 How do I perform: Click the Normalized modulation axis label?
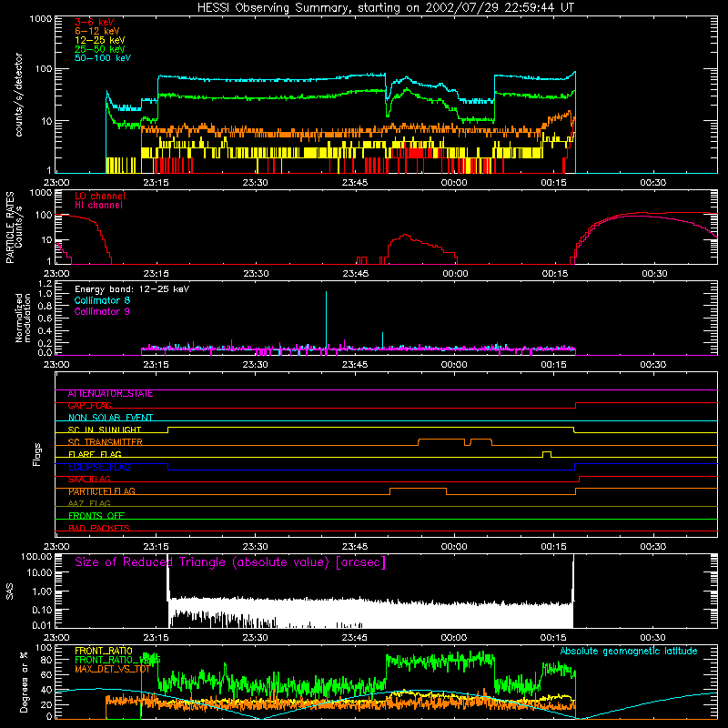[x=23, y=318]
